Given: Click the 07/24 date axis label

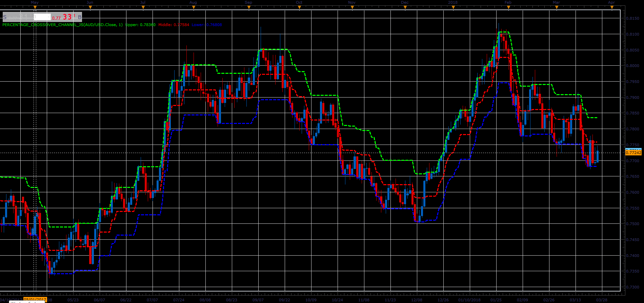Looking at the screenshot, I should tap(179, 300).
